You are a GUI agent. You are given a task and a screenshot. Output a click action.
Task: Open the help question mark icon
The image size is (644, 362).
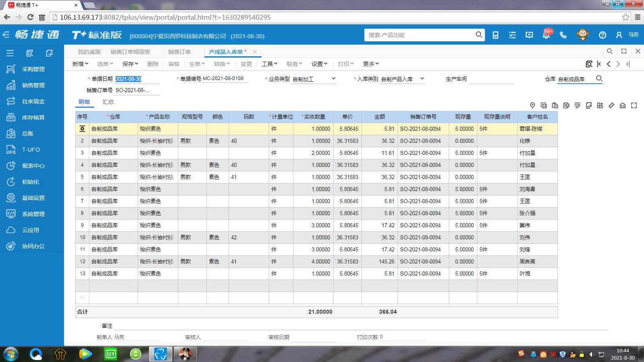coord(603,35)
